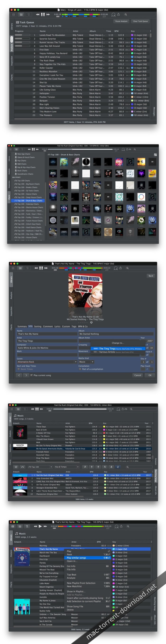The image size is (166, 644).
Task: Choose Play similar songs from context menu
Action: coord(88,558)
